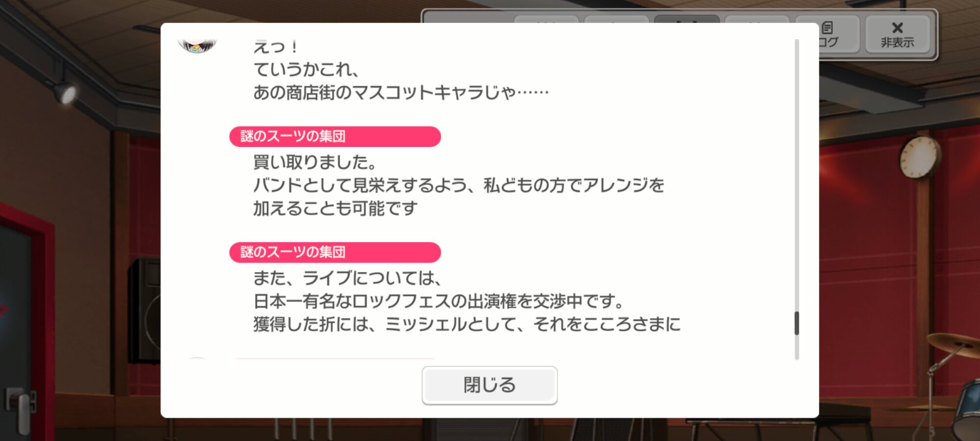The width and height of the screenshot is (980, 441).
Task: Click the hidden toolbar button left of ログ
Action: [757, 20]
